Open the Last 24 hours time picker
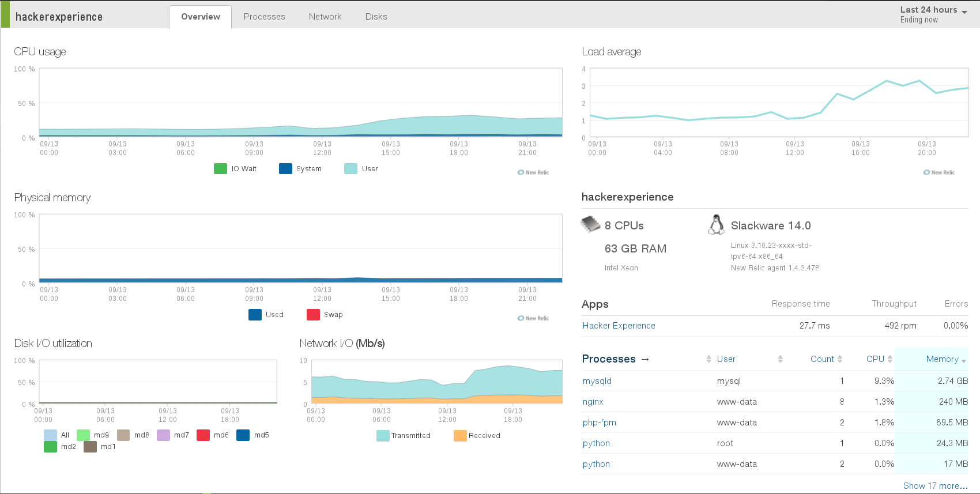Image resolution: width=980 pixels, height=494 pixels. coord(933,14)
